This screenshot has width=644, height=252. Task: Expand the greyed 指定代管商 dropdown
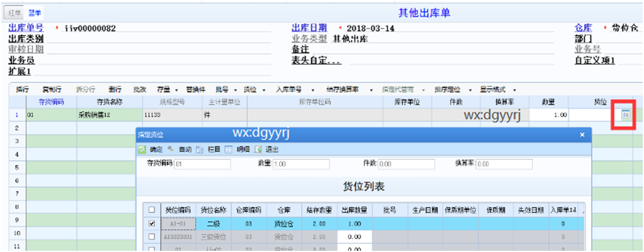pos(423,89)
